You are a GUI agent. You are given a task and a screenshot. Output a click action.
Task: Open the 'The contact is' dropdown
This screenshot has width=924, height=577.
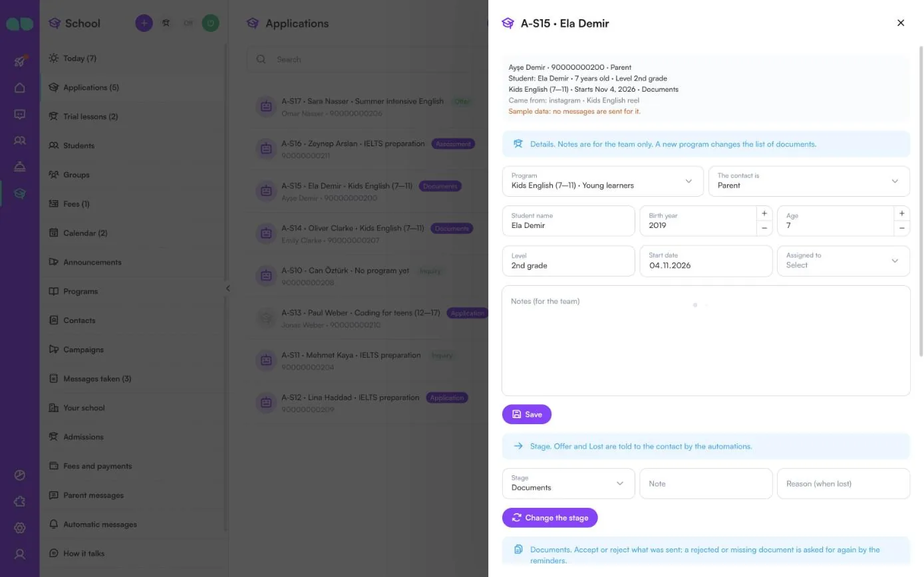tap(809, 181)
